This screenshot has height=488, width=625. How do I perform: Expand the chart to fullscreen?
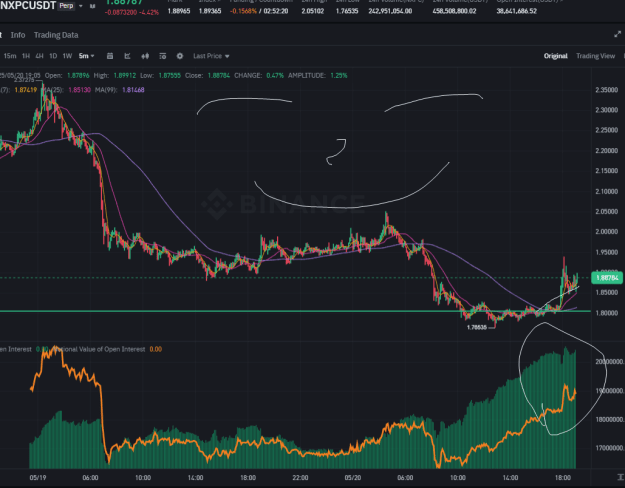(x=618, y=35)
